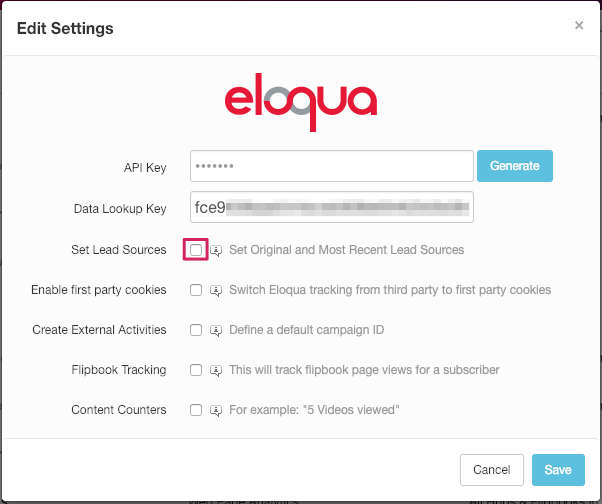Image resolution: width=602 pixels, height=504 pixels.
Task: Close the Edit Settings dialog with X
Action: (x=579, y=25)
